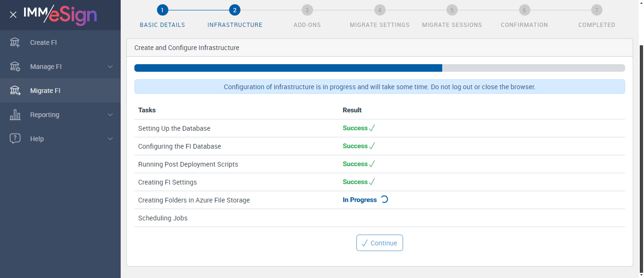Click the Setting Up the Database success checkmark
The image size is (644, 278).
[372, 128]
